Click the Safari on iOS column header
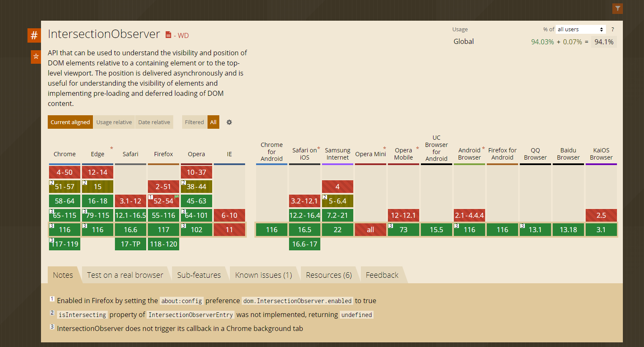 [305, 154]
